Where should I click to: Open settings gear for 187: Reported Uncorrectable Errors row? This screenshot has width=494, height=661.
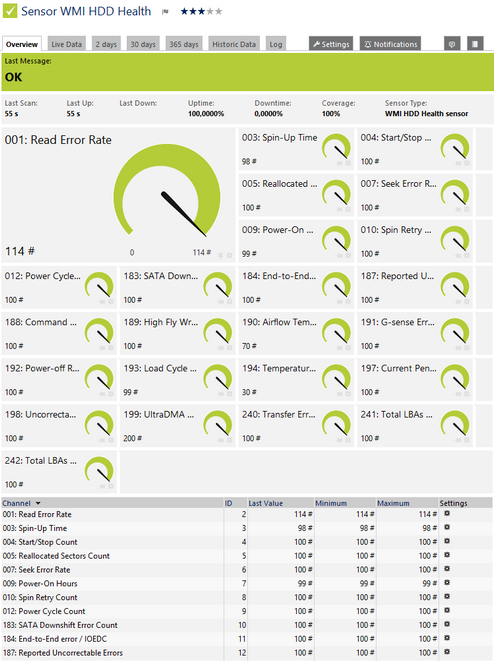[x=447, y=652]
